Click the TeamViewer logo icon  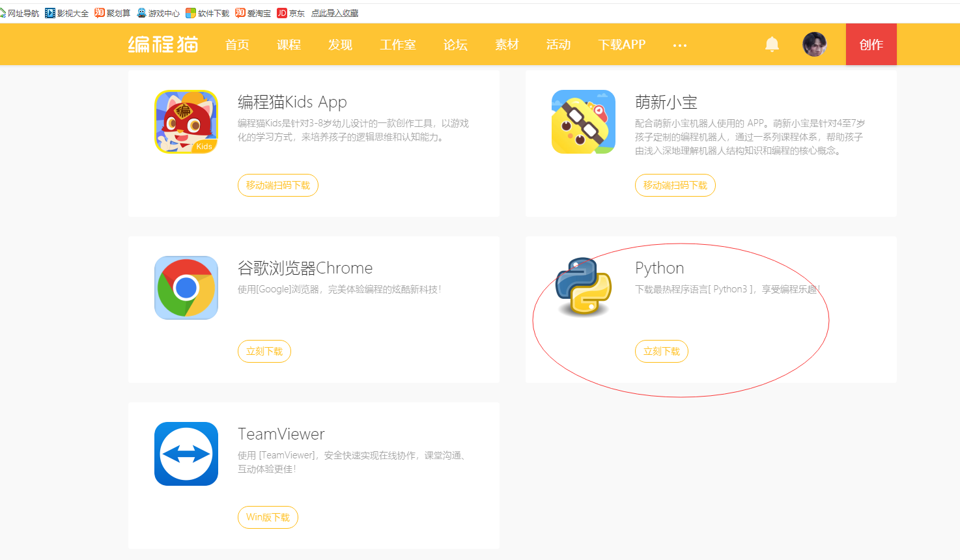(x=186, y=454)
